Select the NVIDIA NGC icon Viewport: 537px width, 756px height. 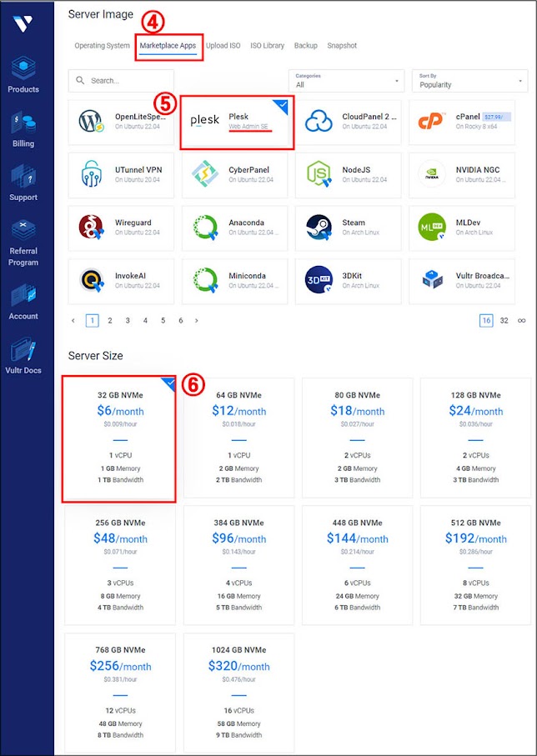[431, 174]
